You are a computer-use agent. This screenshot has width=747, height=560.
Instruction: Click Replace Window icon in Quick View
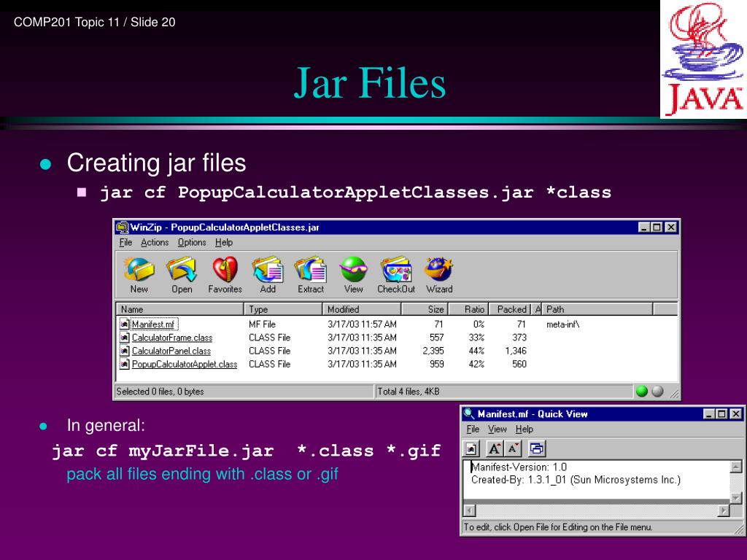pyautogui.click(x=536, y=448)
